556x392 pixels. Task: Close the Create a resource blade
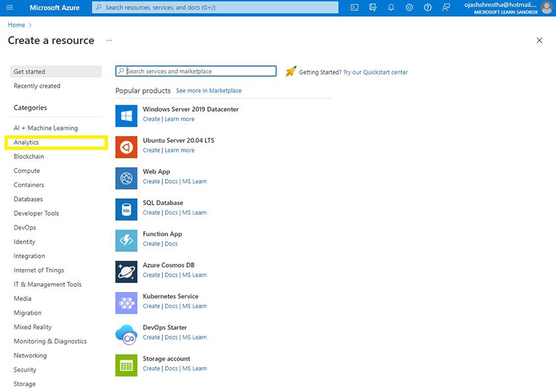(540, 41)
